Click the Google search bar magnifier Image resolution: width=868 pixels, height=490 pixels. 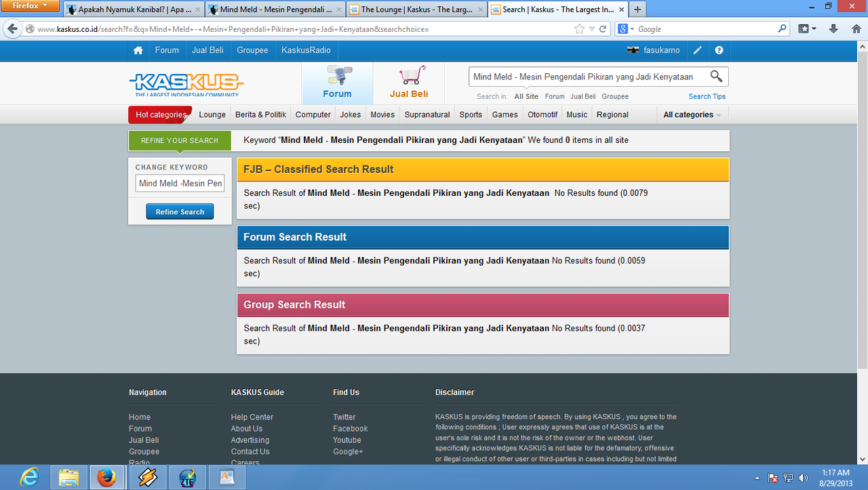point(783,29)
